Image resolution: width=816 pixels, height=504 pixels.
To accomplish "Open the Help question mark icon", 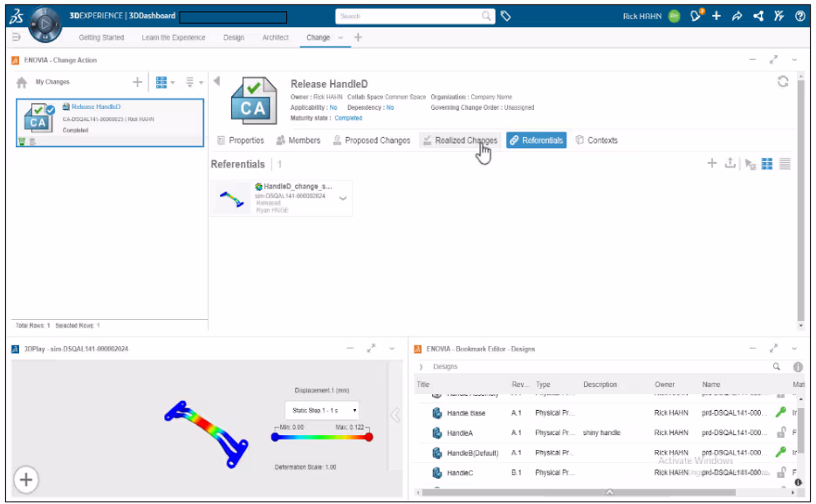I will (800, 16).
